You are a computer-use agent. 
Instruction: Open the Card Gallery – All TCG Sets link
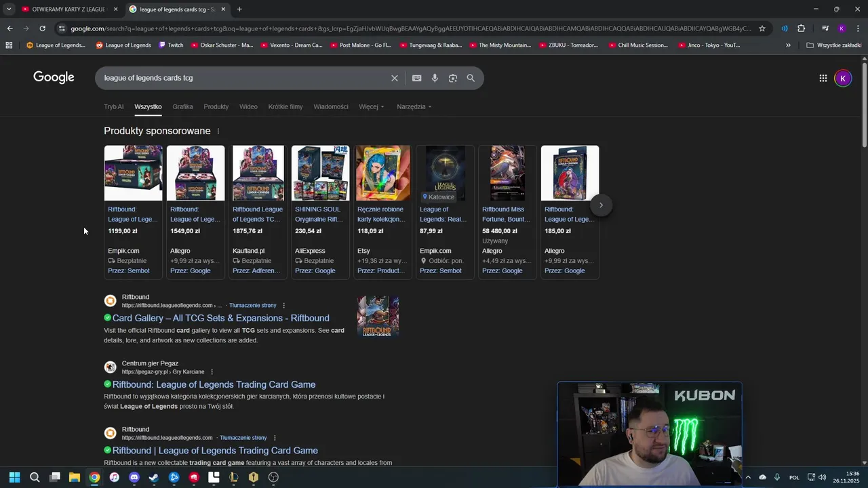coord(221,319)
